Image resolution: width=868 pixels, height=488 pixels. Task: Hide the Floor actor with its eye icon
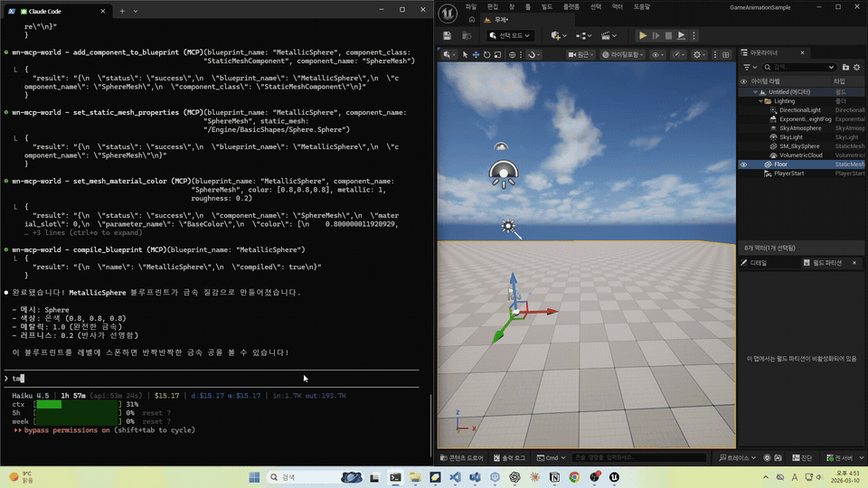tap(743, 164)
